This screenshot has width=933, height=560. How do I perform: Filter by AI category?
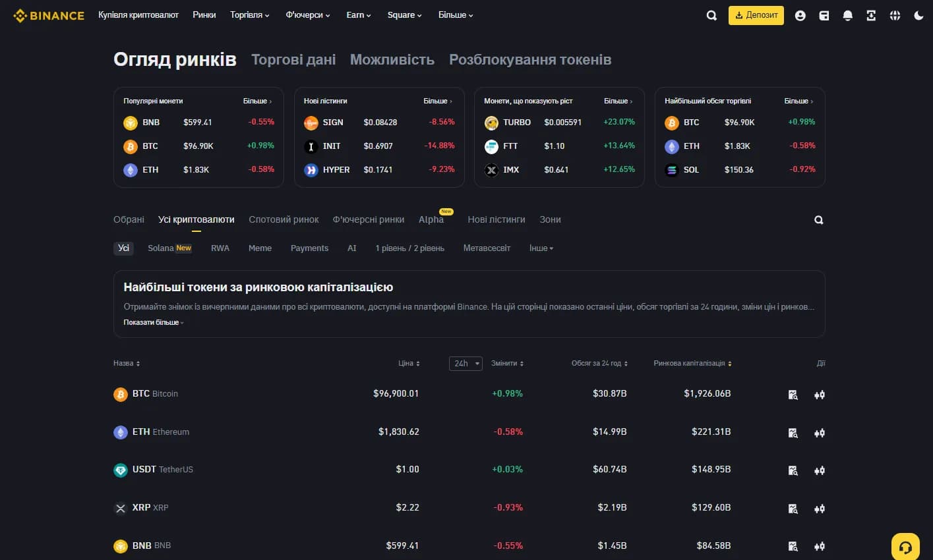pyautogui.click(x=352, y=248)
